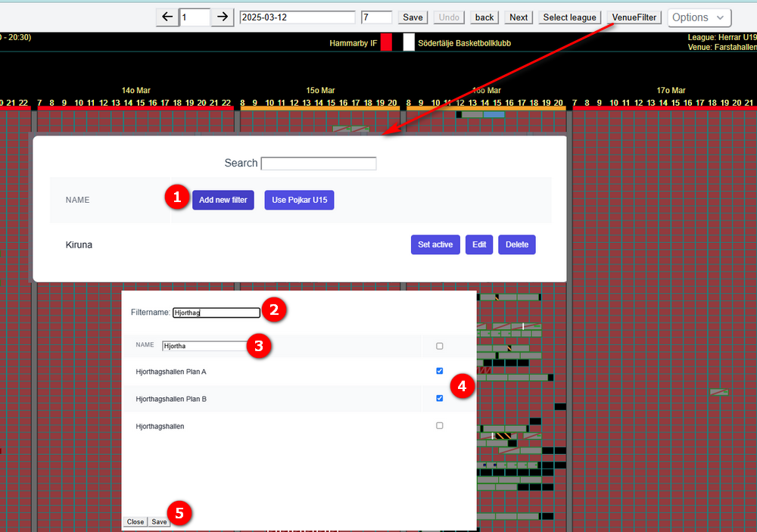Go to previous page with left arrow
This screenshot has width=757, height=532.
click(167, 17)
